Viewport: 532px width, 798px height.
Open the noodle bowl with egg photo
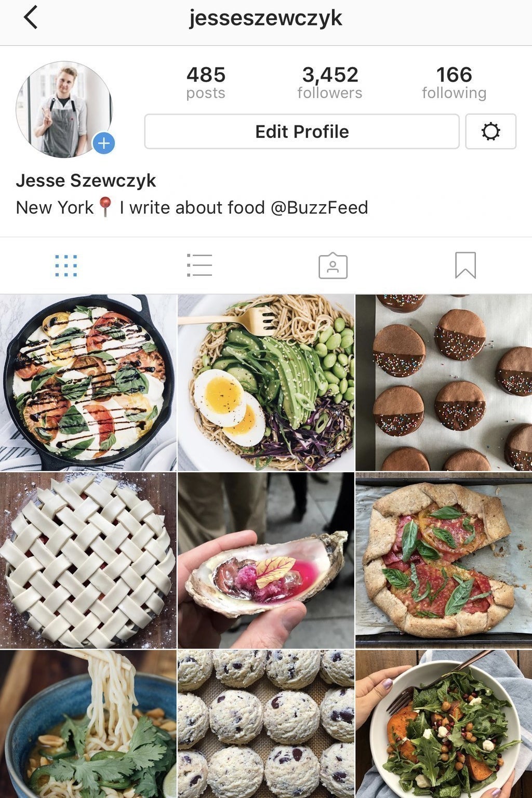tap(266, 382)
